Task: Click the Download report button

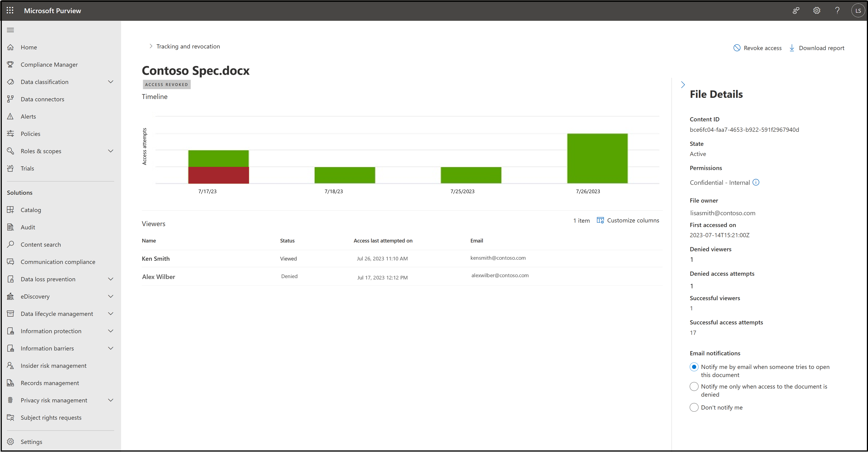Action: click(x=816, y=48)
